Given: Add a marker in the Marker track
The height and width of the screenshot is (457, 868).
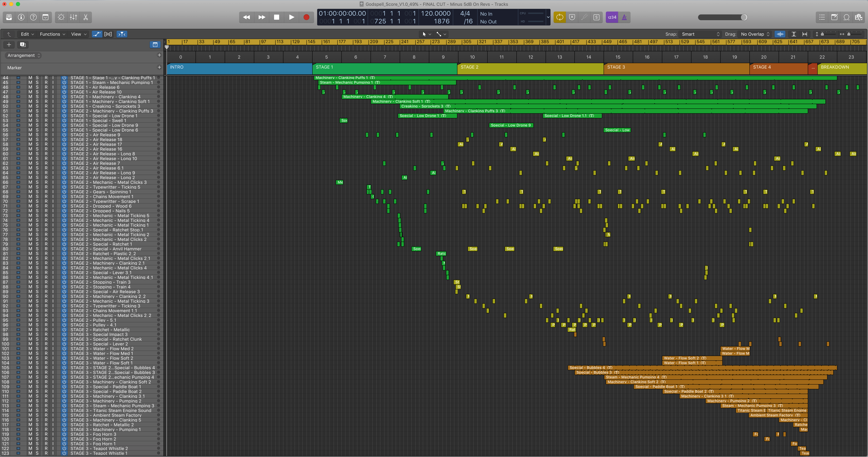Looking at the screenshot, I should (159, 67).
